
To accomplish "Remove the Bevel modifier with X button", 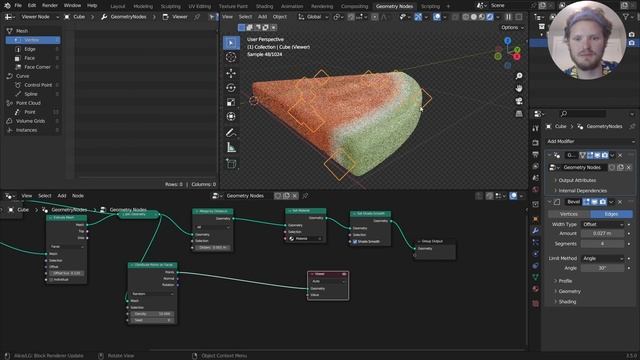I will point(620,202).
